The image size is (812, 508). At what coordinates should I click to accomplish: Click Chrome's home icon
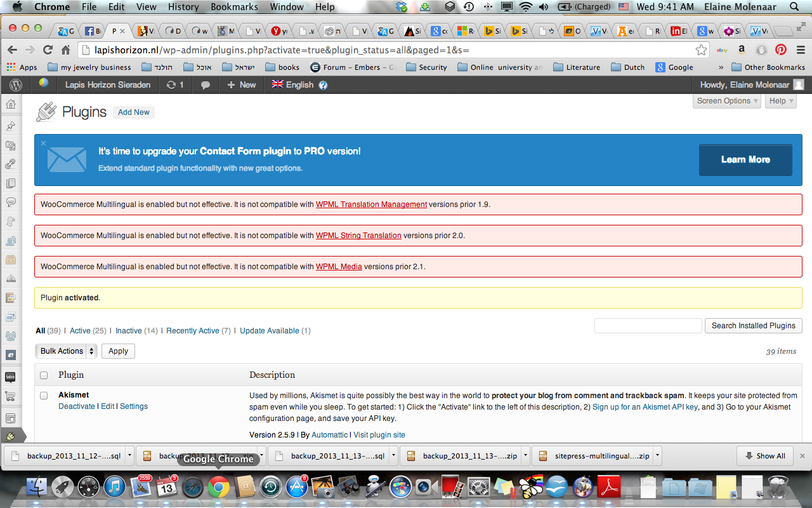coord(65,50)
